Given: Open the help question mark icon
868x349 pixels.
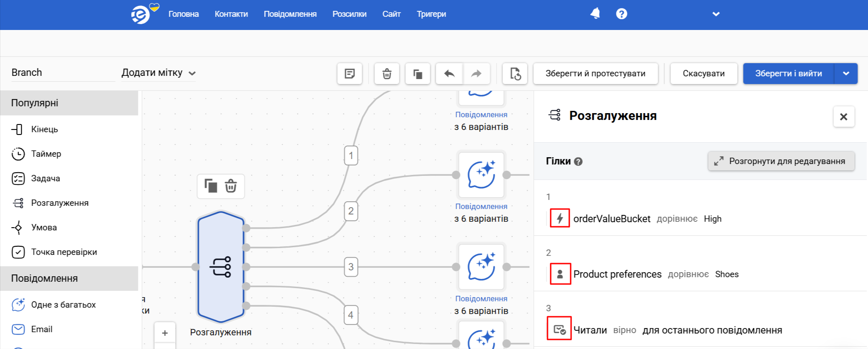Looking at the screenshot, I should click(621, 14).
